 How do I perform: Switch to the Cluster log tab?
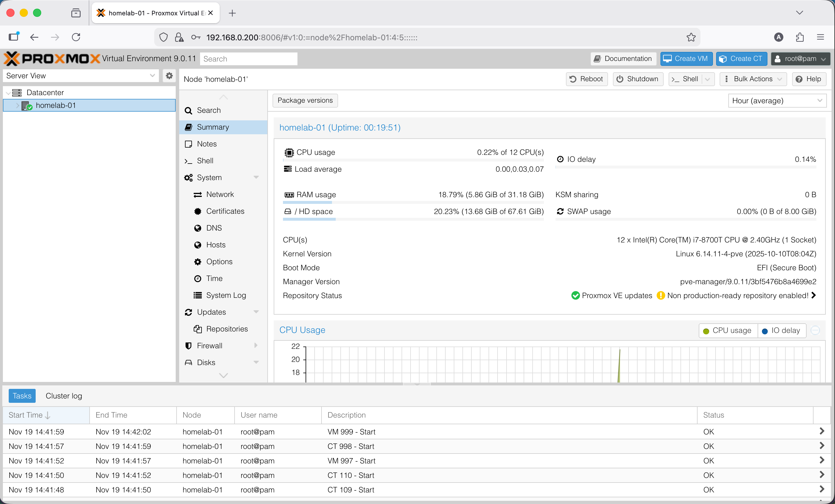(x=64, y=396)
